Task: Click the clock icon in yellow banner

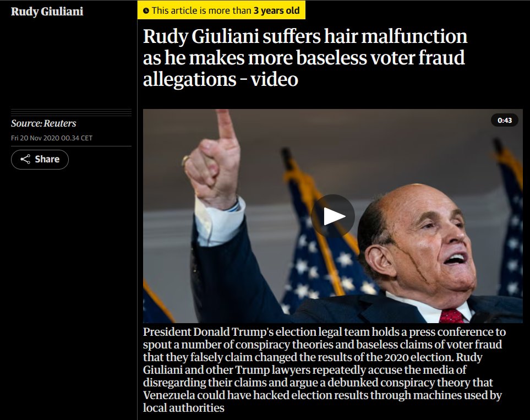Action: [146, 11]
